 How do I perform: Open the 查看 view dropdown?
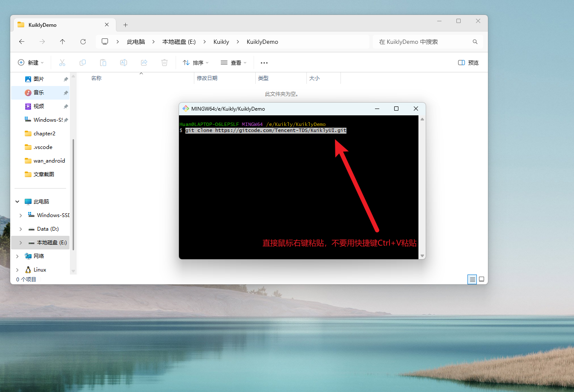[x=234, y=63]
